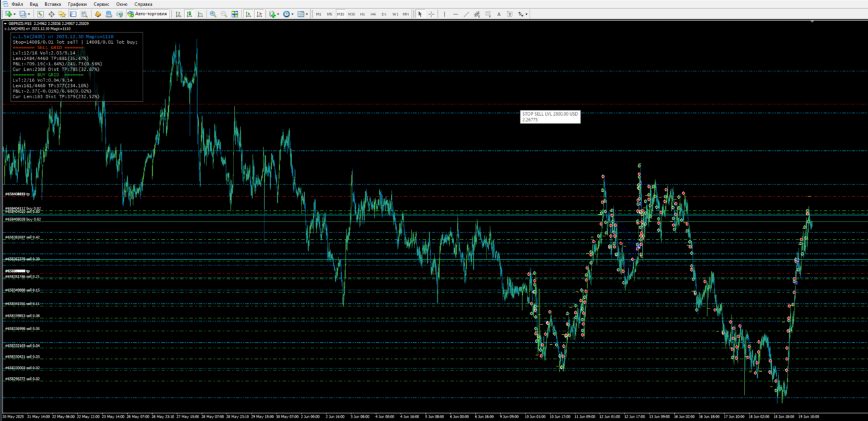Select the Equidistant Channel tool
This screenshot has height=421, width=868.
pyautogui.click(x=477, y=13)
